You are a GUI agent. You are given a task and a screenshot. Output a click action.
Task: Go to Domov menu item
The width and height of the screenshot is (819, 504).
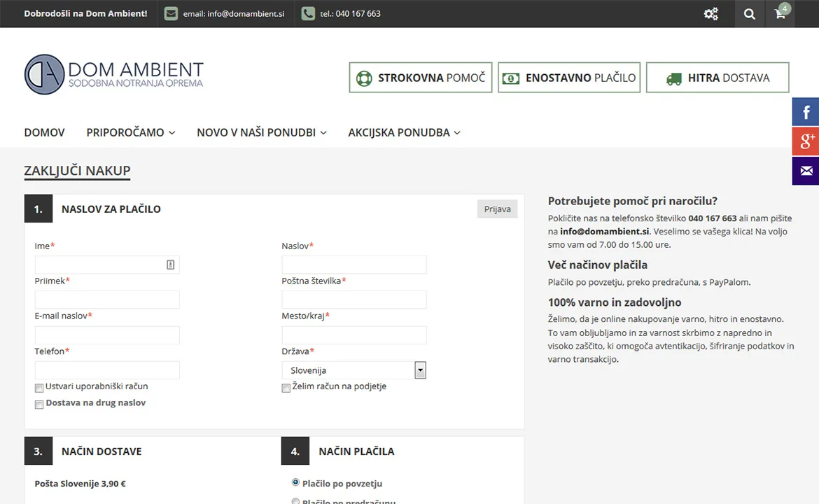pyautogui.click(x=44, y=133)
